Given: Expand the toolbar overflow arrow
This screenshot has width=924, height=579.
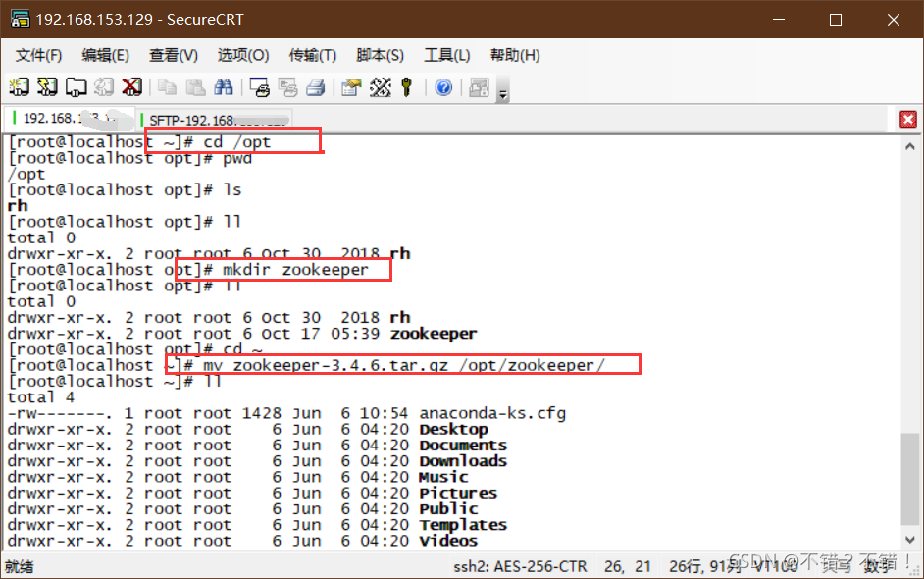Looking at the screenshot, I should coord(502,89).
